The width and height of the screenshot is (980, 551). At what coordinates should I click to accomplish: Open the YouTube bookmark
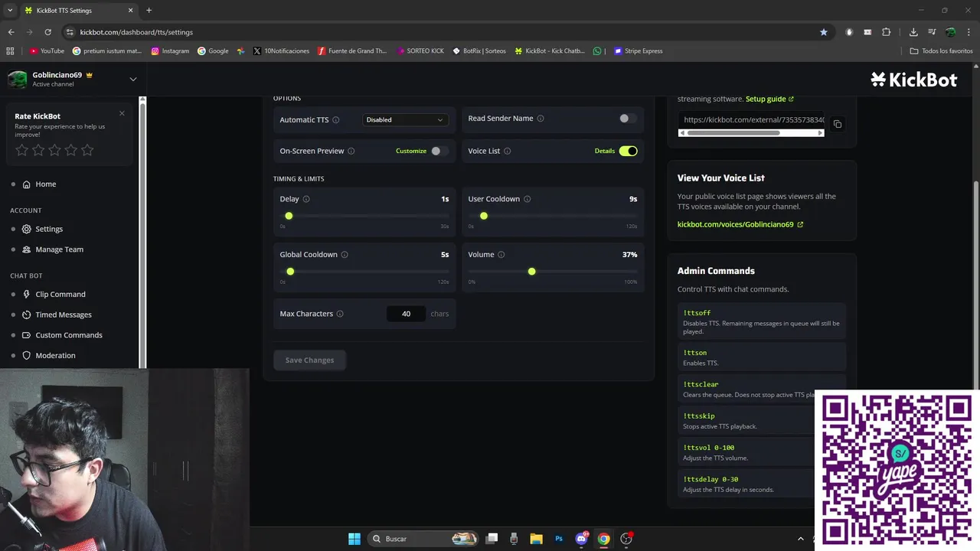47,51
